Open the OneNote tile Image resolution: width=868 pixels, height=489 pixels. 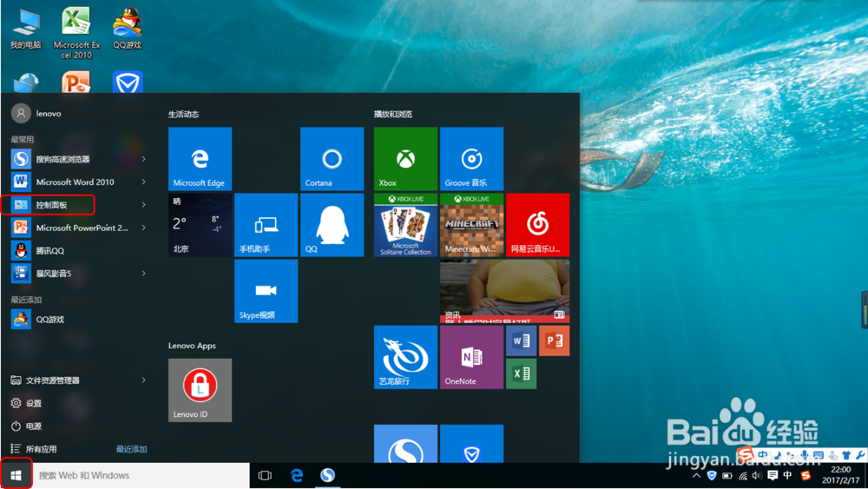tap(471, 357)
